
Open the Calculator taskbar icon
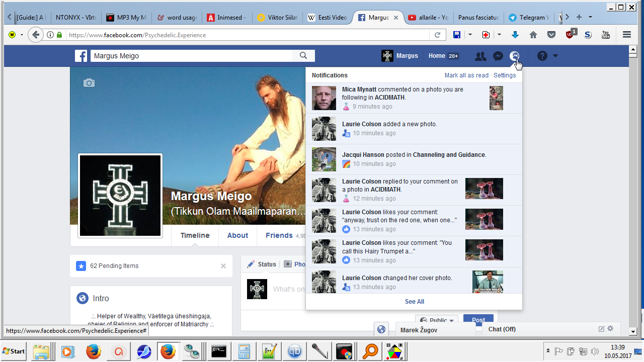click(x=245, y=351)
